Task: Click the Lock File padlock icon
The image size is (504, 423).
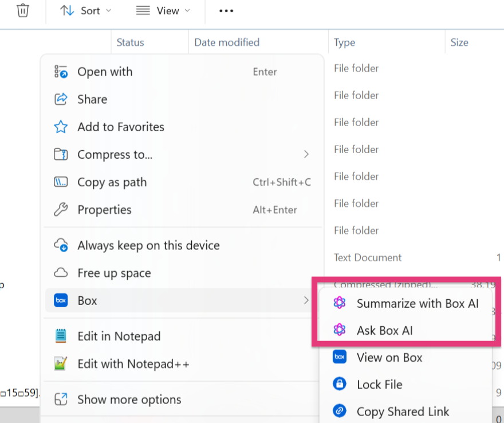Action: point(340,384)
